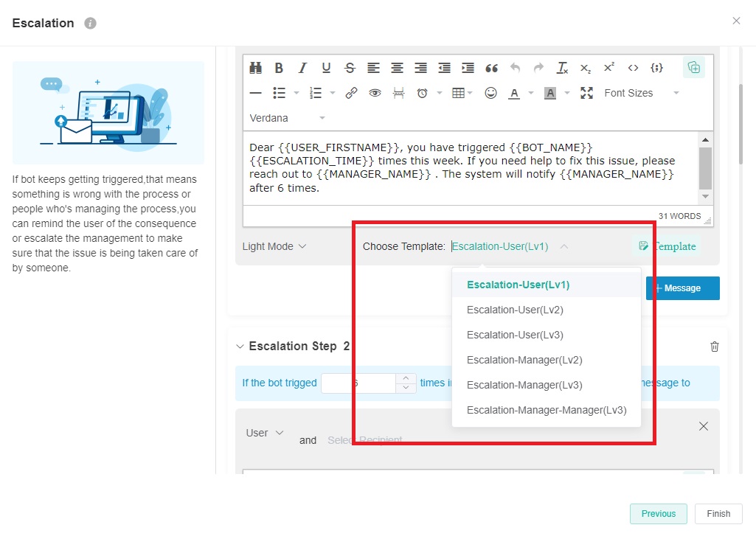Open the text color picker

tap(513, 93)
